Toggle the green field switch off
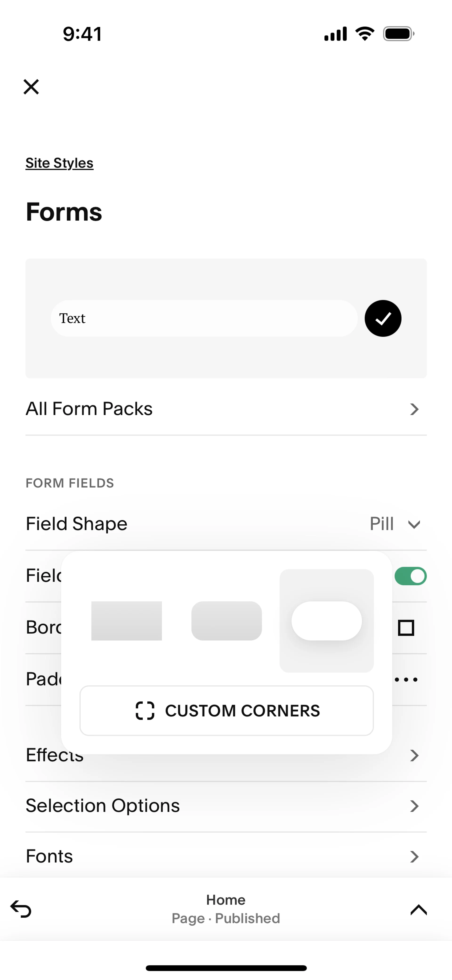Image resolution: width=452 pixels, height=980 pixels. [410, 576]
